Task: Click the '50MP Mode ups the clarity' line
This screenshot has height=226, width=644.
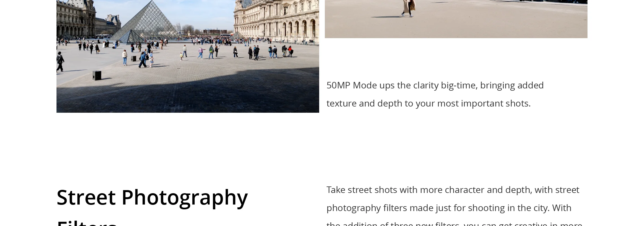Action: pyautogui.click(x=435, y=85)
